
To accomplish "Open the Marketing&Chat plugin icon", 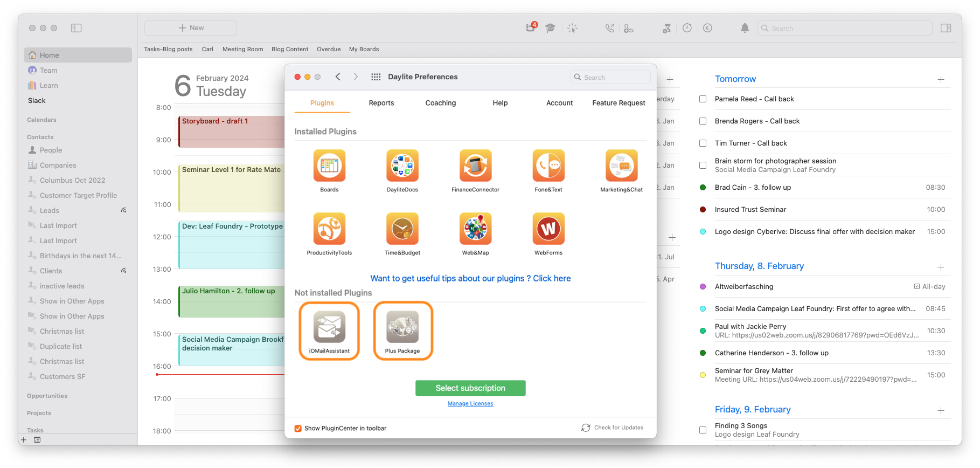I will pos(622,166).
